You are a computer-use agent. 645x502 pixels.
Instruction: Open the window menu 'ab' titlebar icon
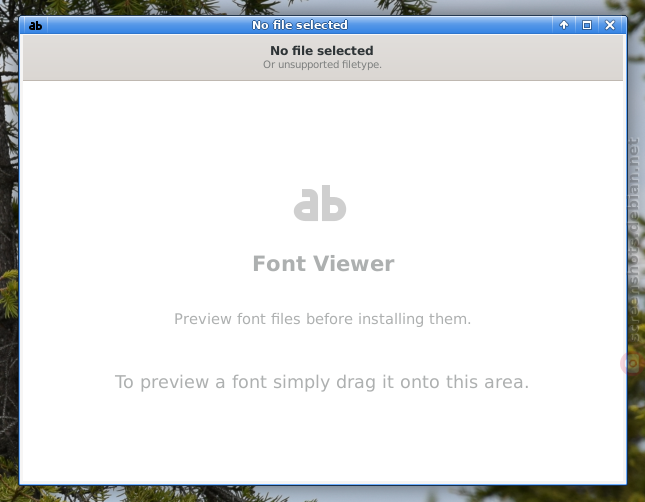pos(35,26)
